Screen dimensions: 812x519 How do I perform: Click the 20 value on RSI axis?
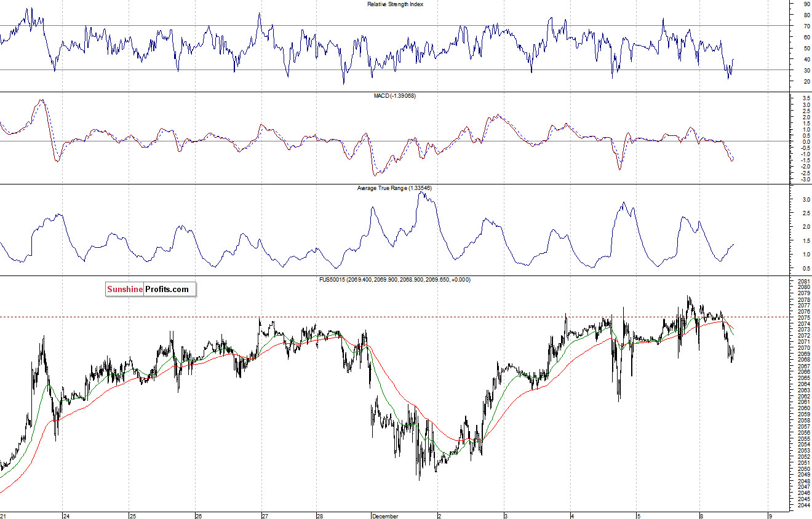806,81
